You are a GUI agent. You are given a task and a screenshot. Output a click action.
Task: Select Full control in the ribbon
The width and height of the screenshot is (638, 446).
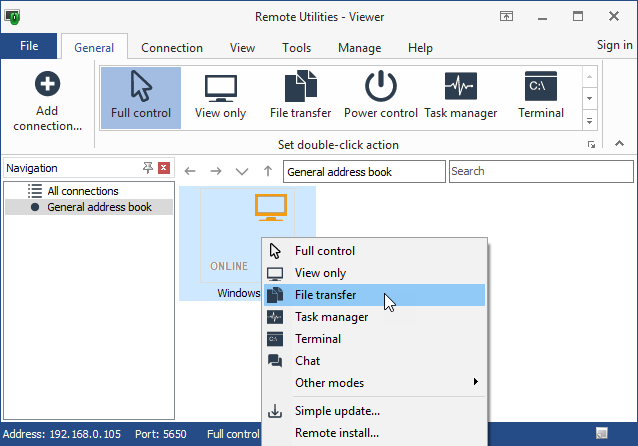pos(141,98)
